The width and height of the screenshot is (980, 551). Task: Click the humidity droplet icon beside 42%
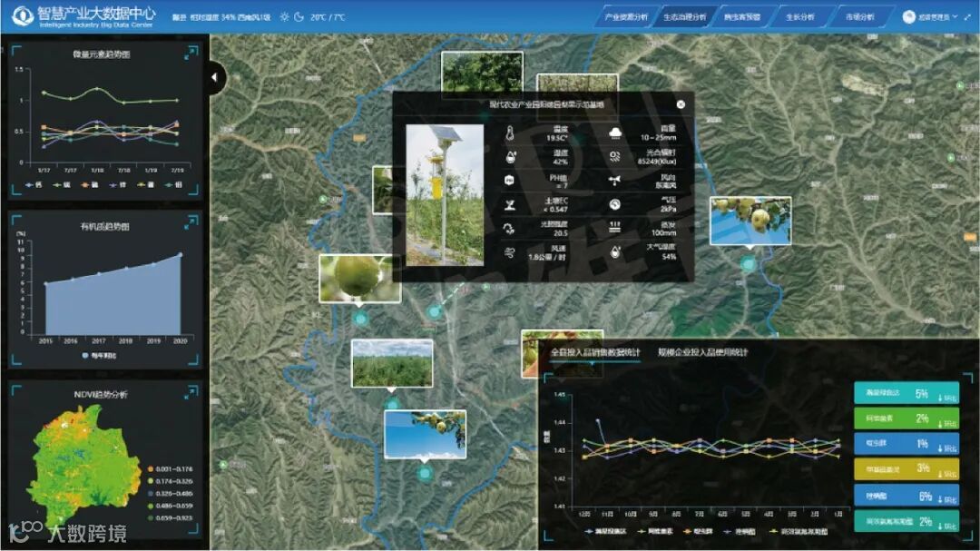click(x=510, y=156)
